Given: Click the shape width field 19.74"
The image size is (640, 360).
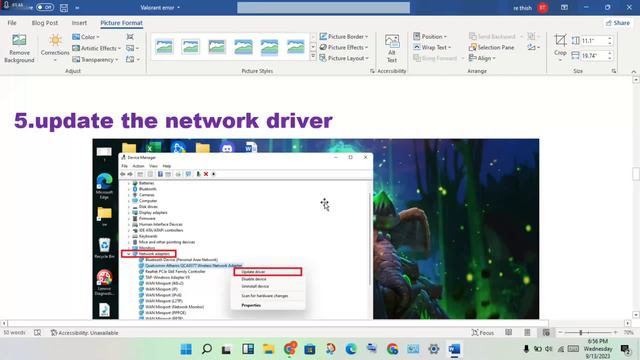Looking at the screenshot, I should (x=593, y=56).
